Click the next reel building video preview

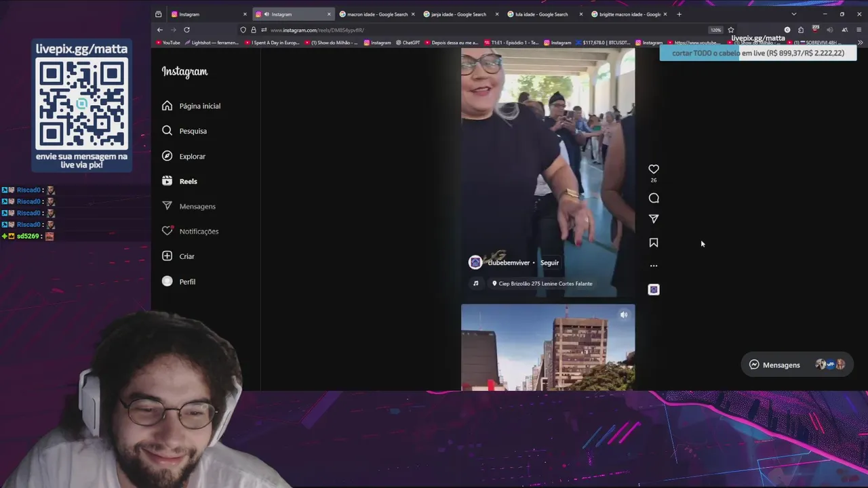click(548, 347)
